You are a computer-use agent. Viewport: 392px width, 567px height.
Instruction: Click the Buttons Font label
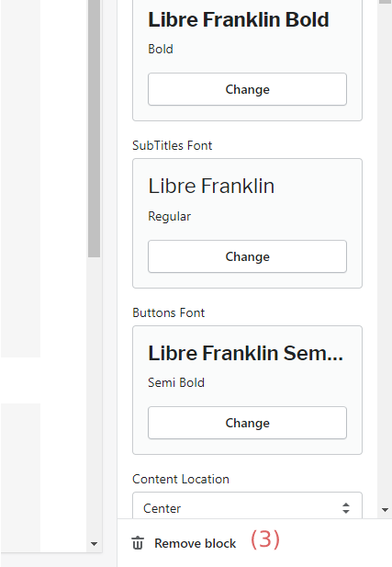[x=169, y=312]
